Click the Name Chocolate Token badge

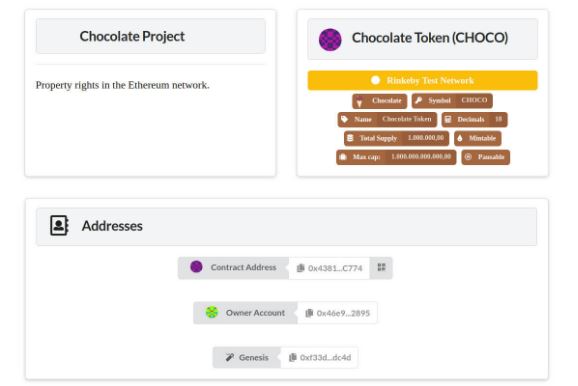coord(387,119)
